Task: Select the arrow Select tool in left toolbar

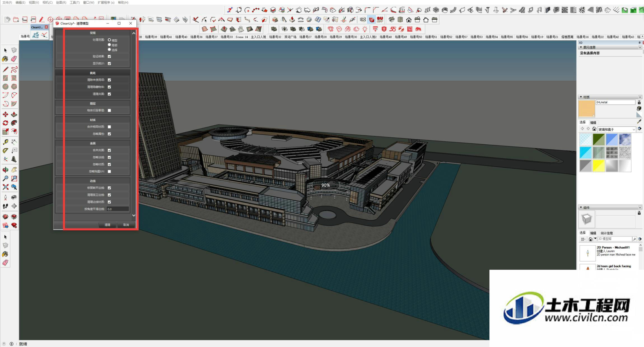Action: [x=5, y=50]
